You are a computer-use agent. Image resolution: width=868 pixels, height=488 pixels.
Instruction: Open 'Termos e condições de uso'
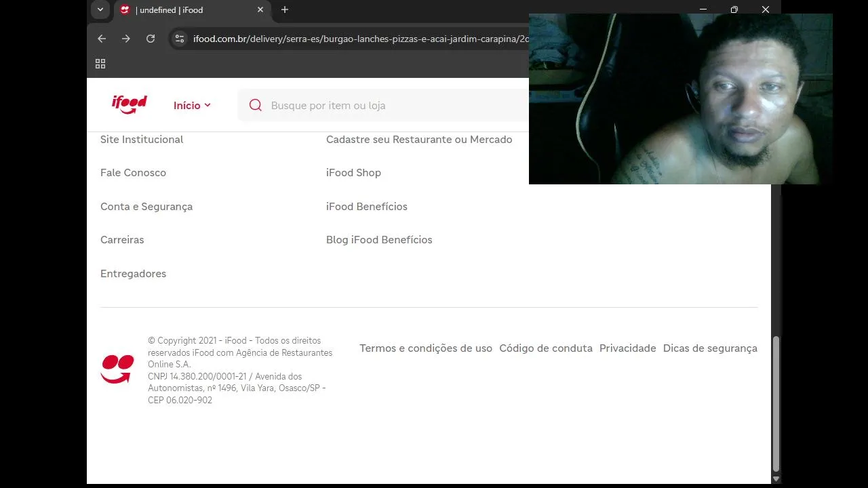pyautogui.click(x=426, y=348)
